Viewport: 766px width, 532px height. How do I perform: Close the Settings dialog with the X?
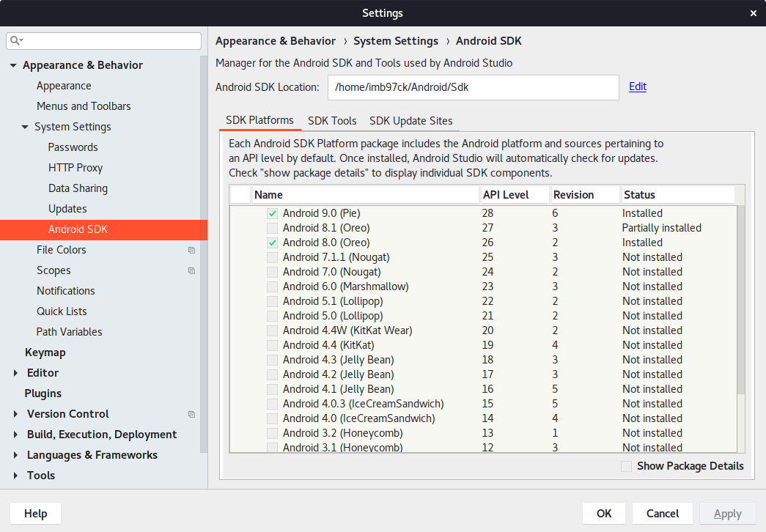click(x=754, y=13)
